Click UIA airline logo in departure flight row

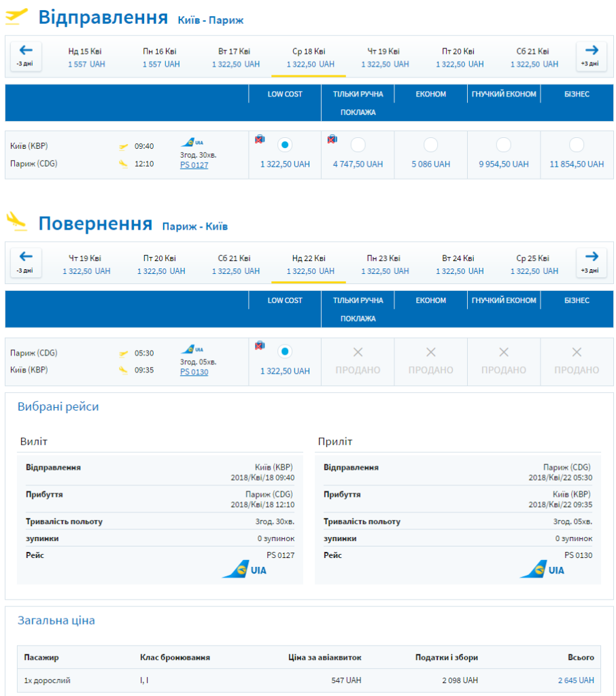click(x=192, y=143)
